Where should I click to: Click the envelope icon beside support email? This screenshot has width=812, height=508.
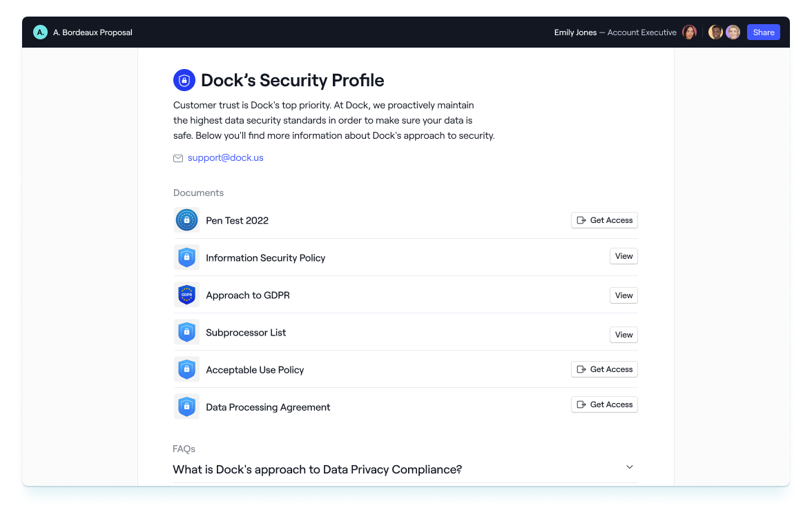178,158
